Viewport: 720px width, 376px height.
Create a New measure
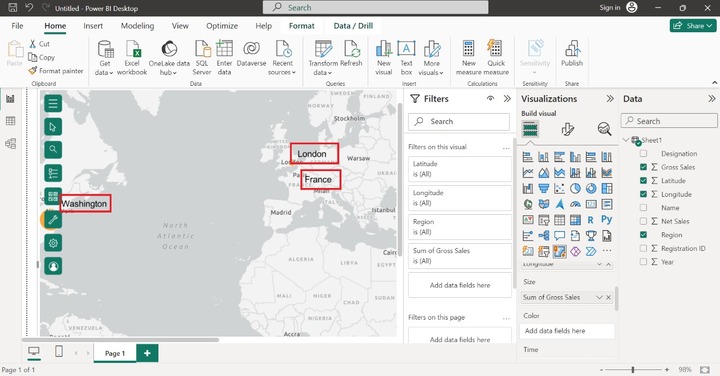point(468,58)
